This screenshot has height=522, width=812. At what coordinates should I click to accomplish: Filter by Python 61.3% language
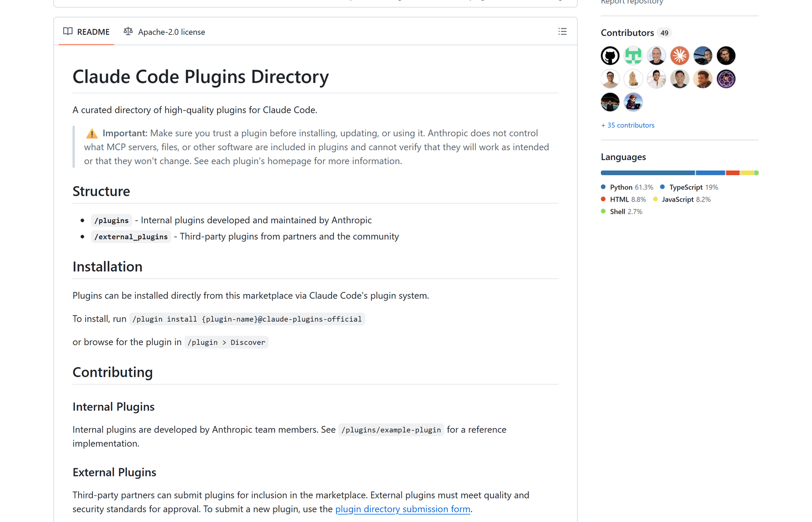point(627,187)
